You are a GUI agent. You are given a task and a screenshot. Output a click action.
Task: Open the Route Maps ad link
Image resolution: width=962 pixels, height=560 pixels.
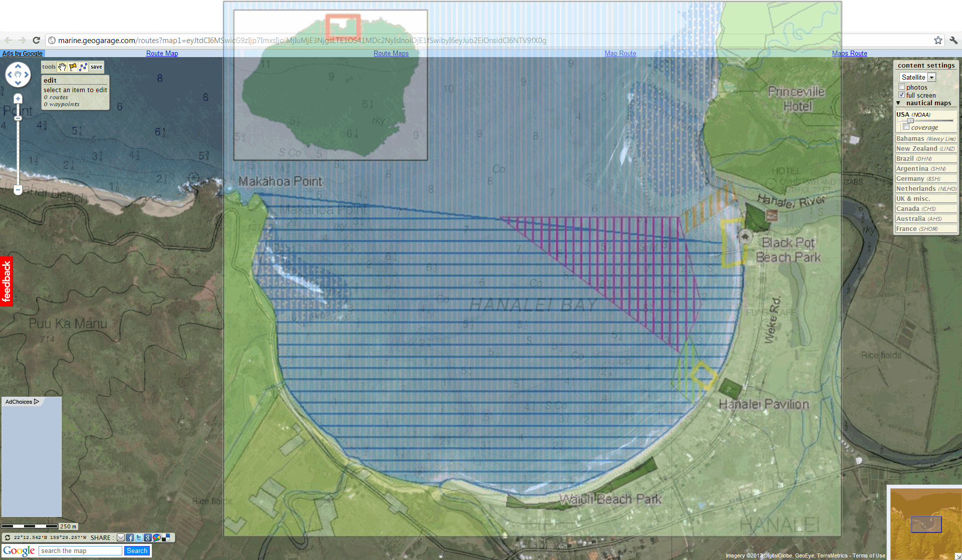pyautogui.click(x=391, y=54)
